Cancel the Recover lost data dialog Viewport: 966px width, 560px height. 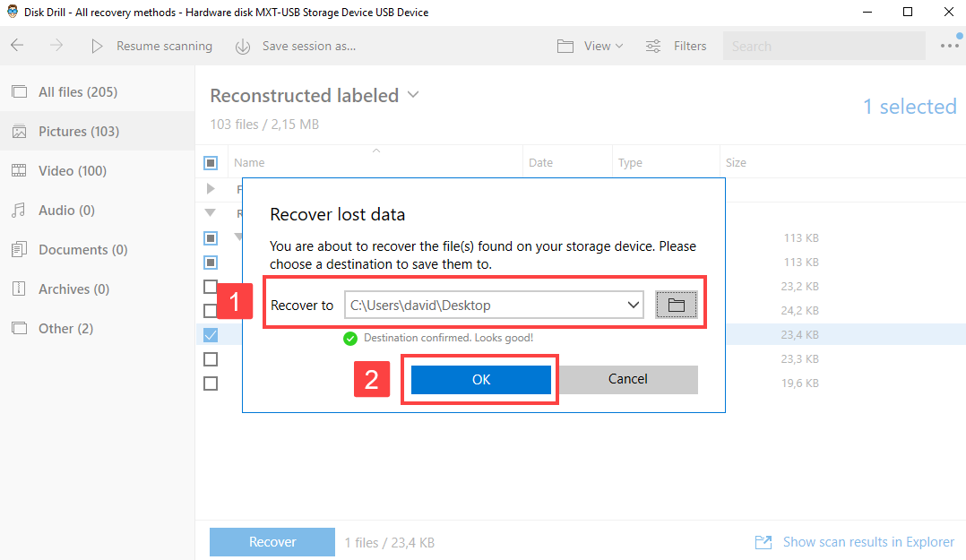(627, 379)
